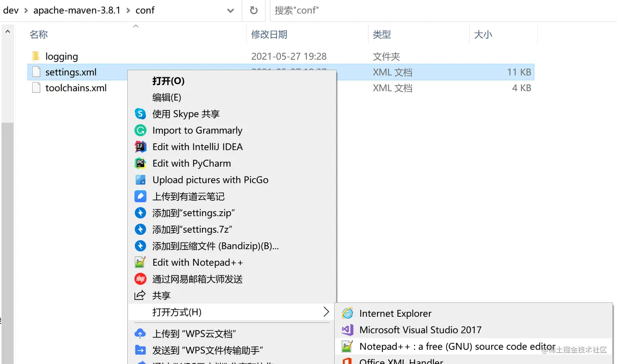Click the Notepad++ icon in Open with submenu
617x364 pixels.
pyautogui.click(x=347, y=346)
